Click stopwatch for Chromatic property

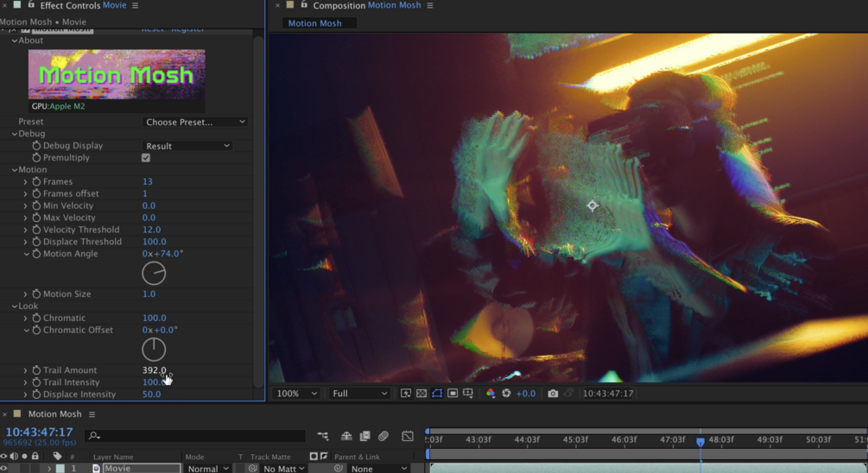[x=36, y=318]
